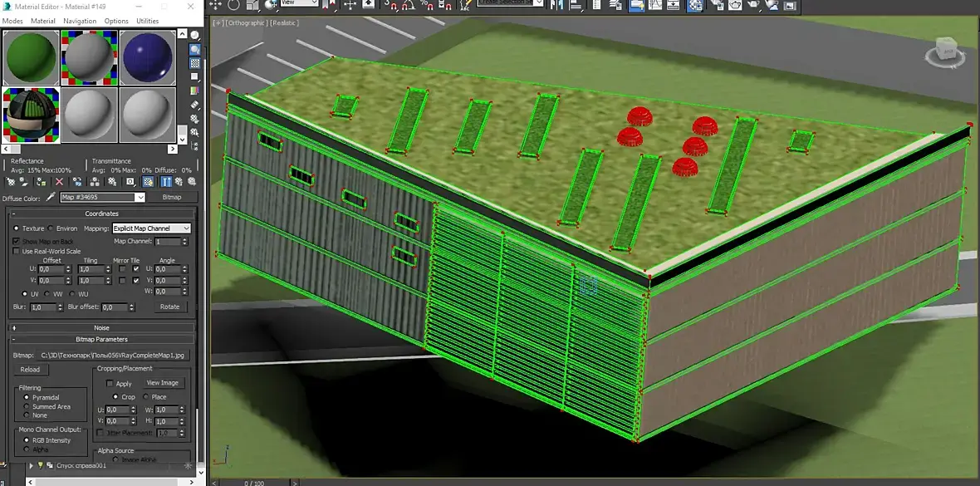Select the VW coordinate radio button
This screenshot has height=486, width=980.
[x=47, y=294]
